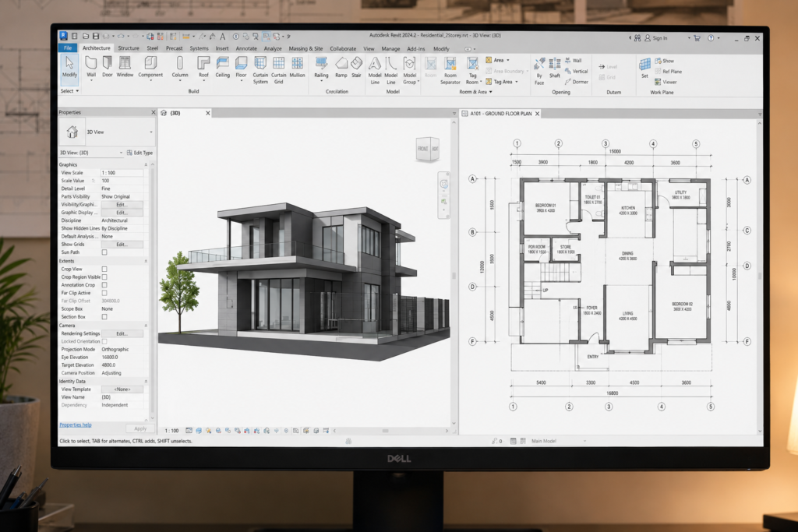The height and width of the screenshot is (532, 798).
Task: Collapse the Camera properties section
Action: [x=146, y=326]
